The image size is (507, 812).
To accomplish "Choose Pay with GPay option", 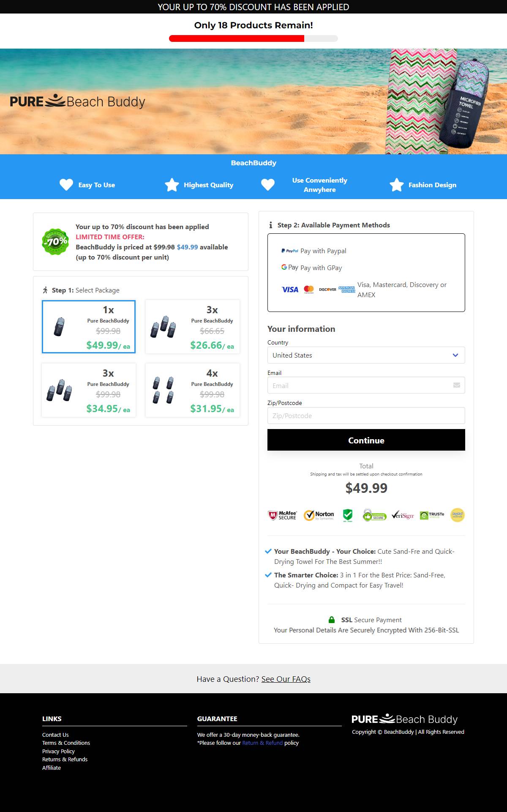I will pos(312,268).
